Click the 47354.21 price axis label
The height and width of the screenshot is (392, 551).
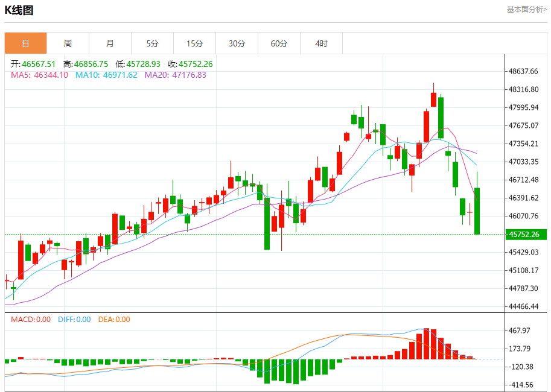pos(523,144)
